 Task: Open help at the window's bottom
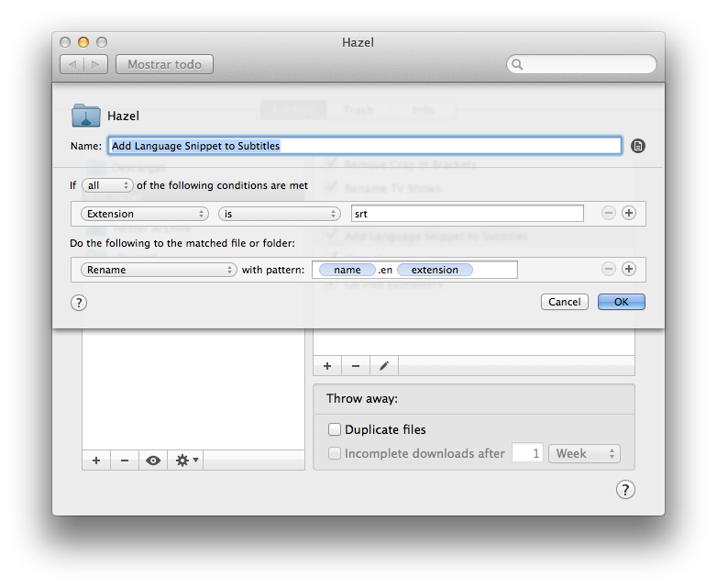pyautogui.click(x=625, y=489)
